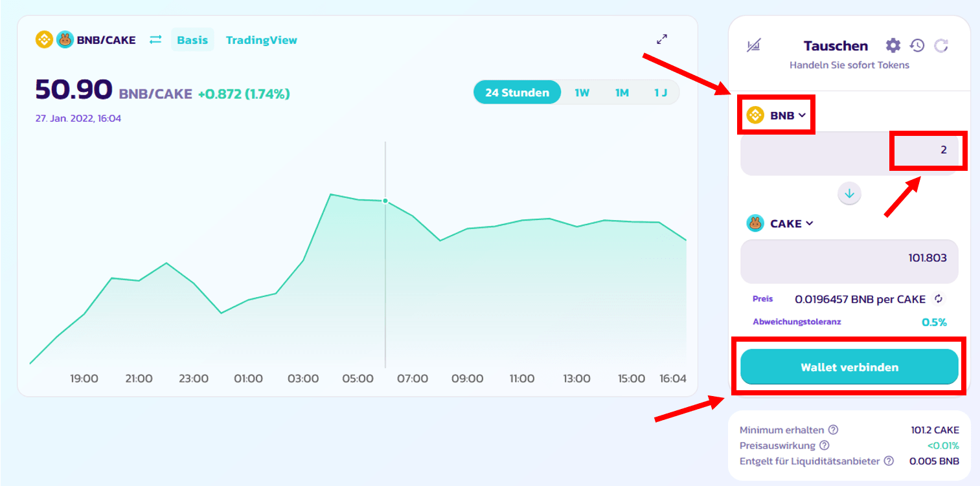Switch BNB/CAKE pair order with arrows icon

(x=155, y=40)
